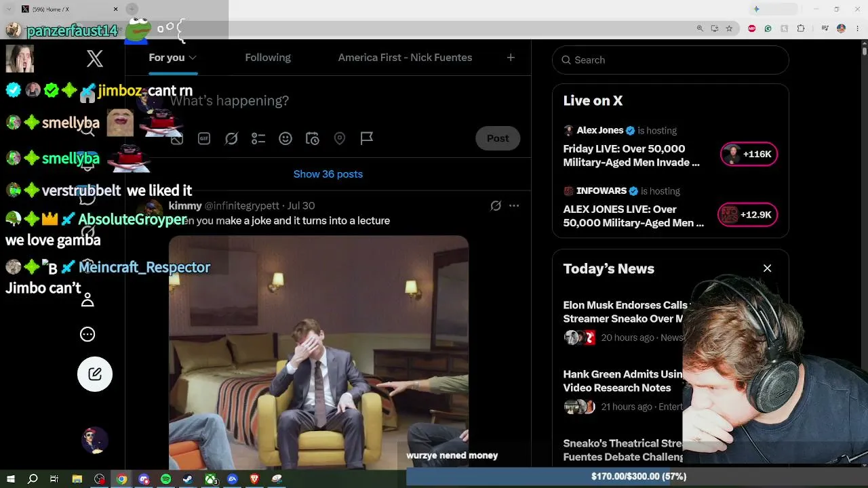868x488 pixels.
Task: Open the More circle menu in sidebar
Action: pos(87,334)
